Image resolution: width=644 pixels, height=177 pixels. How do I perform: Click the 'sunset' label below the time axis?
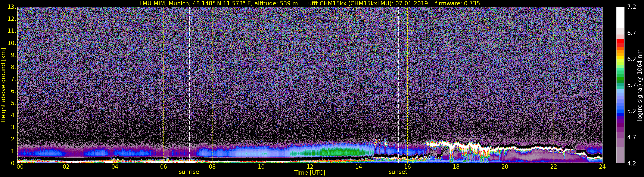coord(398,172)
